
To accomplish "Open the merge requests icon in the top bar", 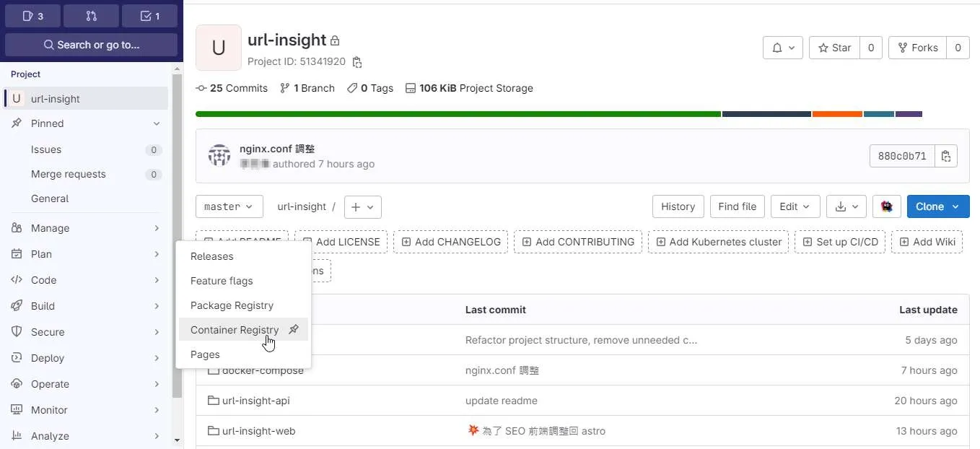I will tap(91, 15).
